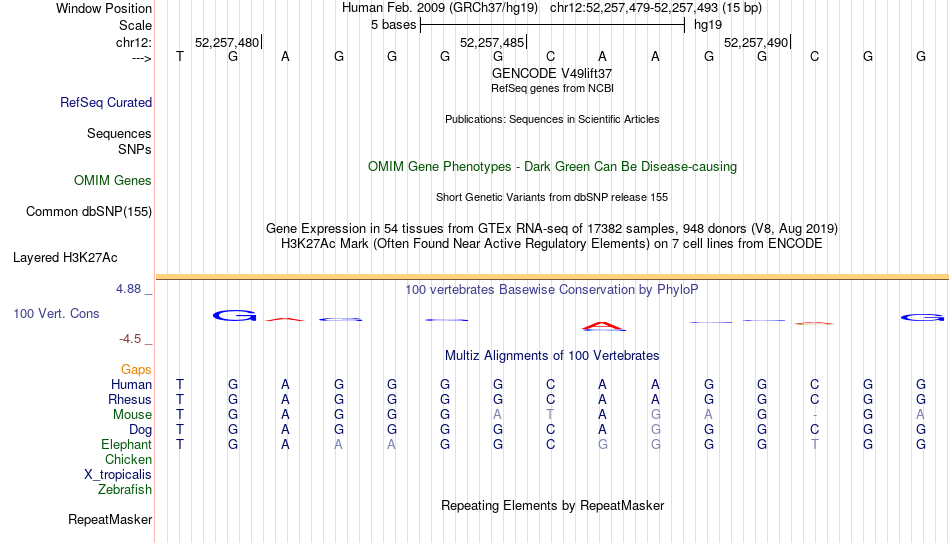Screen dimensions: 950x543
Task: Click the red A conservation logo letter
Action: [x=603, y=327]
